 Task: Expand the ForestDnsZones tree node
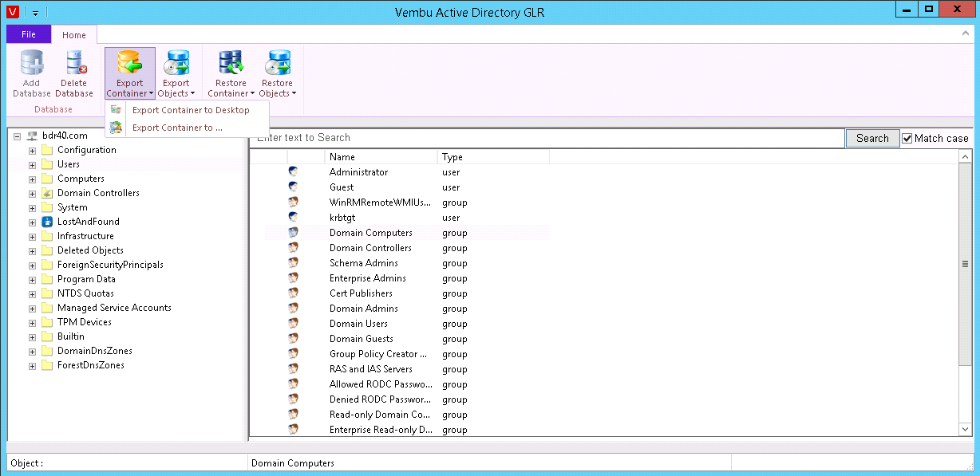point(32,365)
